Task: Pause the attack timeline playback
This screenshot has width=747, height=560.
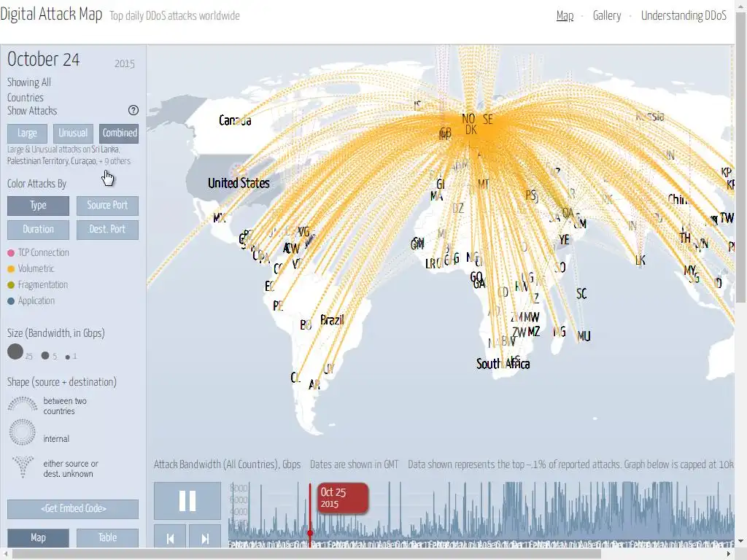Action: [x=187, y=501]
